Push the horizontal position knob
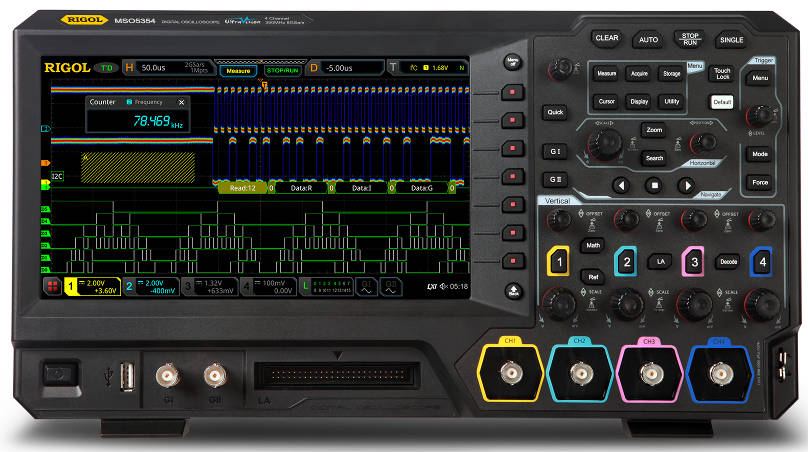This screenshot has height=452, width=808. coord(703,143)
